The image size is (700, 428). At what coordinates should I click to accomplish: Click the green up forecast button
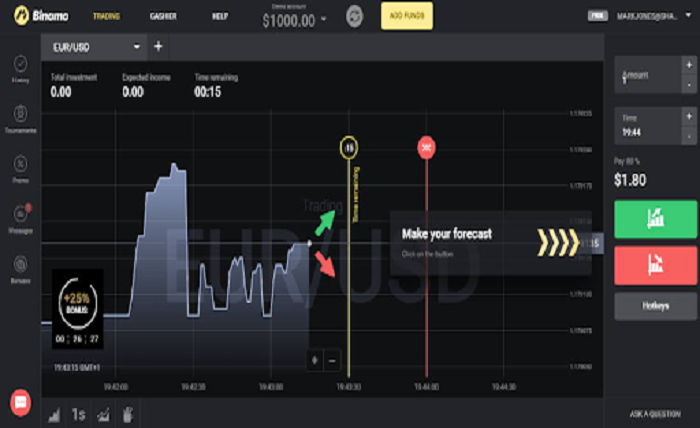[655, 219]
